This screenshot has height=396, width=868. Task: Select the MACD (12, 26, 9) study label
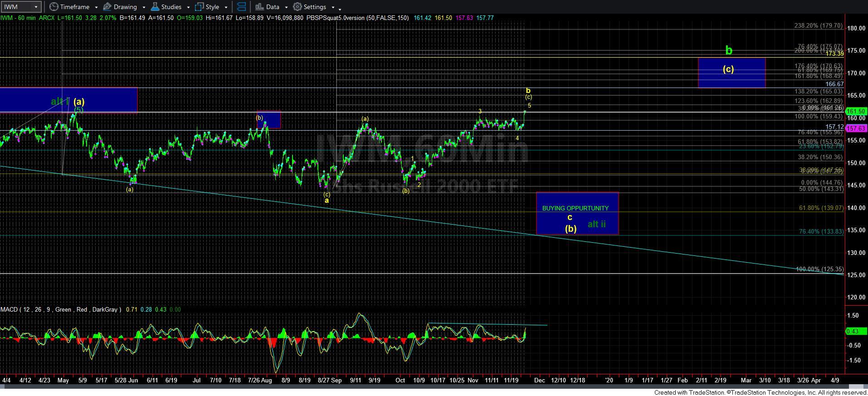click(x=60, y=309)
